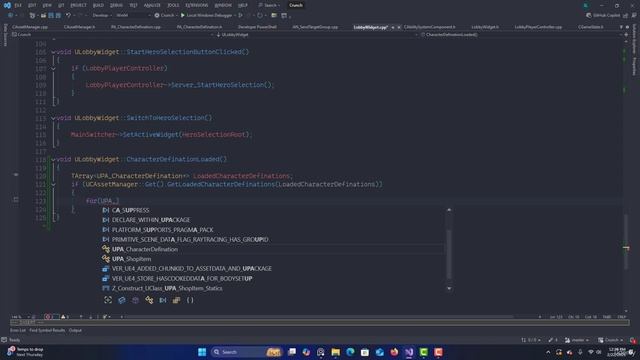The width and height of the screenshot is (640, 360).
Task: Click the editor vertical scrollbar thumb
Action: tap(626, 242)
